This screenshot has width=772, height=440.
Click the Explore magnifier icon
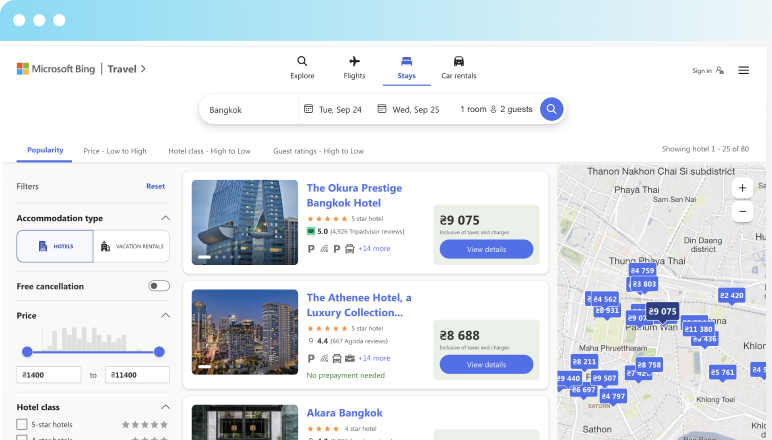click(x=302, y=61)
